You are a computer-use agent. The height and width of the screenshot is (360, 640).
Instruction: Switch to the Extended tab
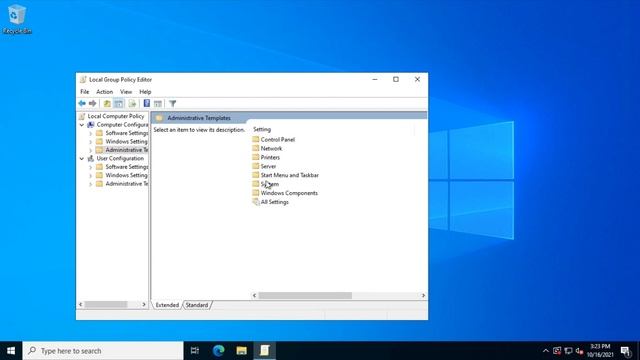[167, 305]
